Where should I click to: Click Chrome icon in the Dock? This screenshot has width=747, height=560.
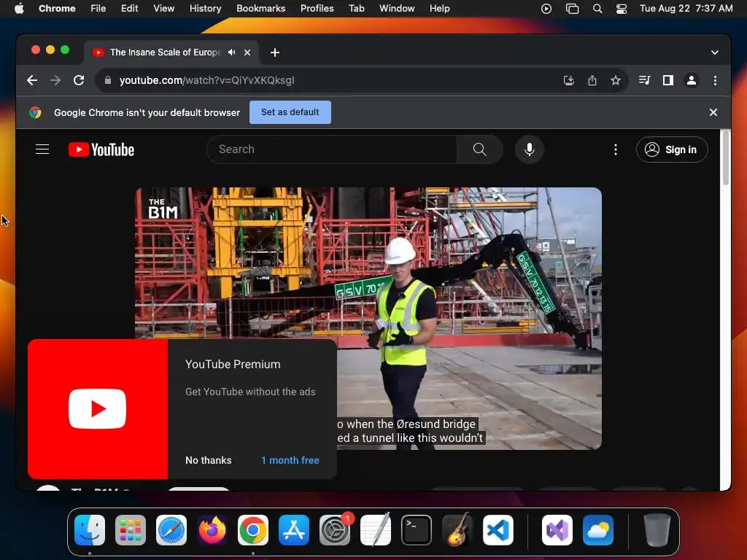point(253,530)
